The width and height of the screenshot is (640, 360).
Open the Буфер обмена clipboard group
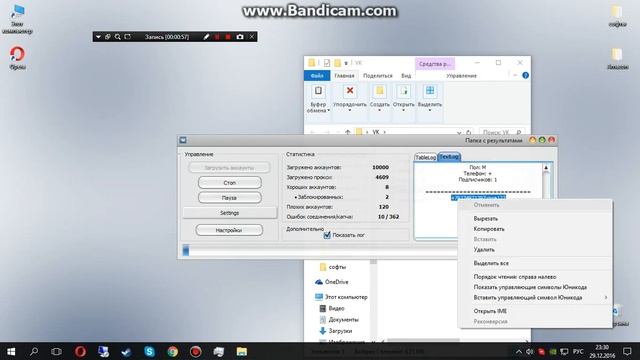(x=318, y=100)
